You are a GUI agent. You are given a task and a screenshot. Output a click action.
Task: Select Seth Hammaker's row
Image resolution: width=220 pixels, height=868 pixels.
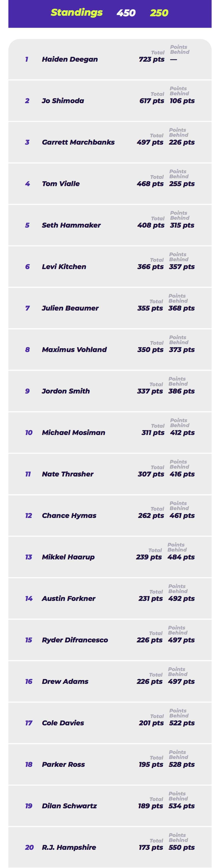coord(110,225)
